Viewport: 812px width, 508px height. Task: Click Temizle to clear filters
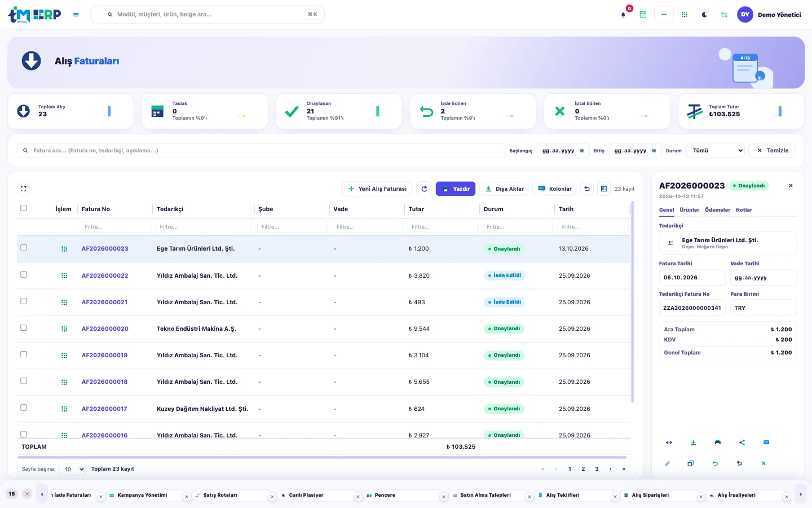773,151
